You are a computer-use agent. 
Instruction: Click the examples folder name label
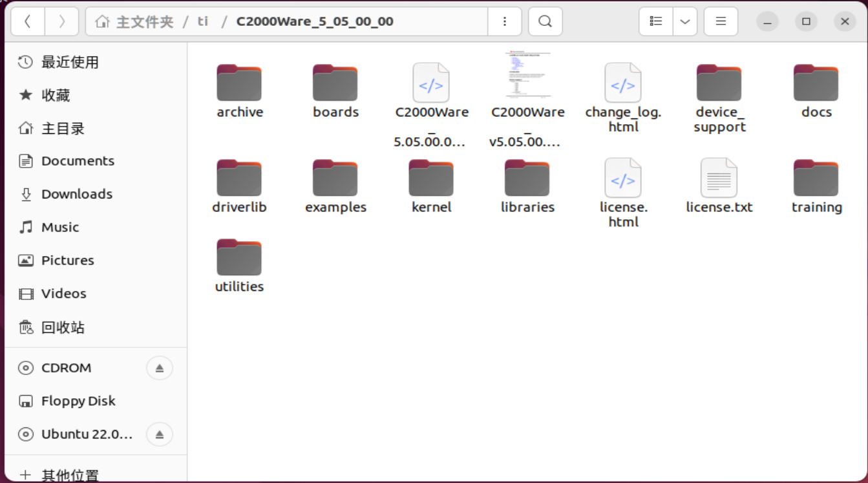pyautogui.click(x=336, y=207)
